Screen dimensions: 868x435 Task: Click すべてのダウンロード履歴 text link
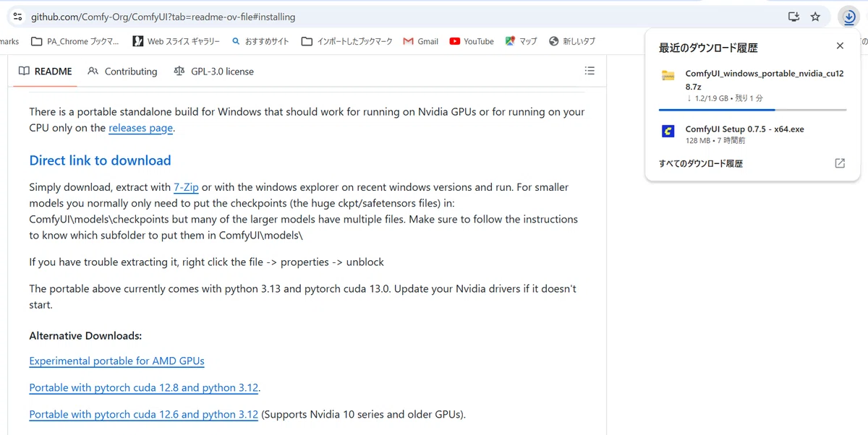click(701, 163)
